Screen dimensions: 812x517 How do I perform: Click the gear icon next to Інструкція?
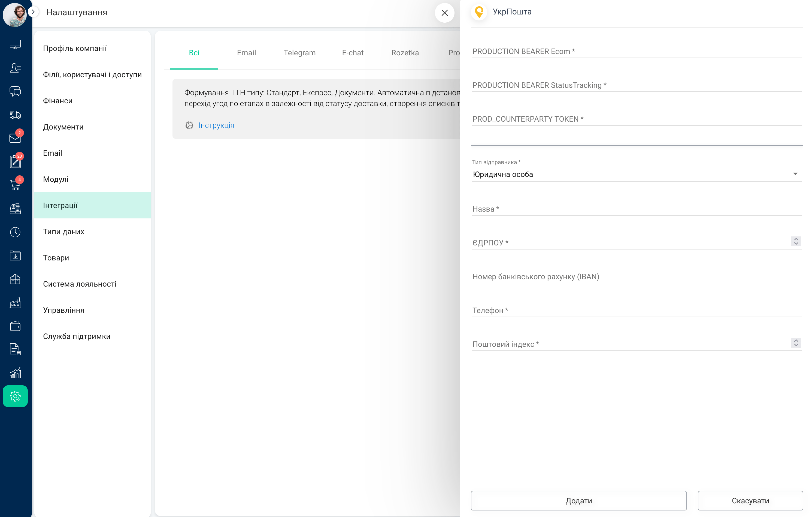click(189, 125)
